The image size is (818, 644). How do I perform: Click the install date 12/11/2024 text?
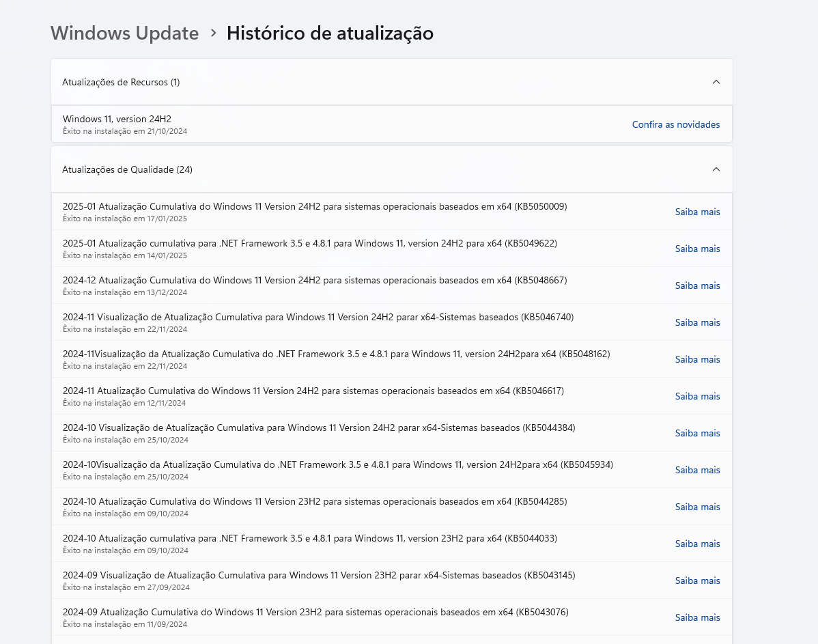coord(167,403)
